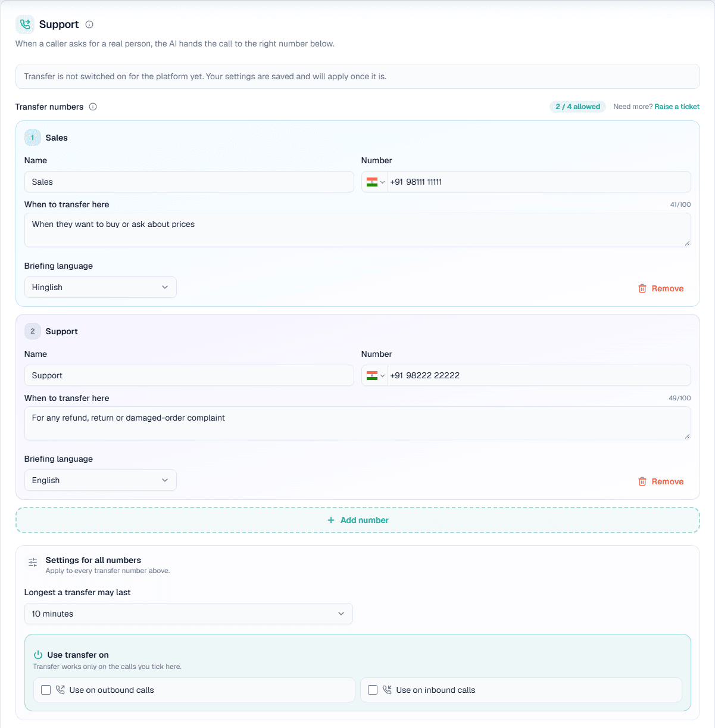Click the 49/100 character counter
The height and width of the screenshot is (728, 715).
[x=680, y=398]
